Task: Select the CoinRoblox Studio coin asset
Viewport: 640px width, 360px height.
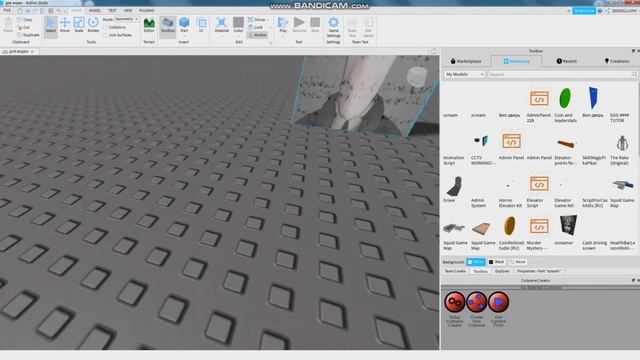Action: tap(510, 233)
